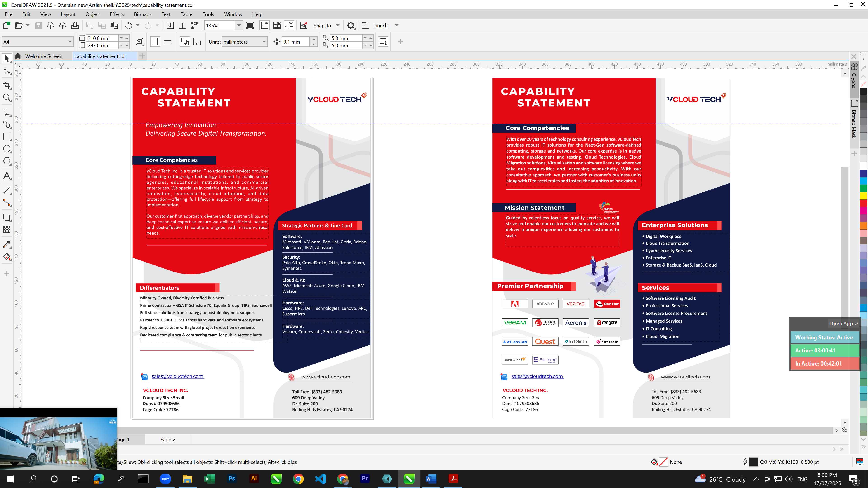Image resolution: width=868 pixels, height=488 pixels.
Task: Select the Polygon tool
Action: (x=7, y=161)
